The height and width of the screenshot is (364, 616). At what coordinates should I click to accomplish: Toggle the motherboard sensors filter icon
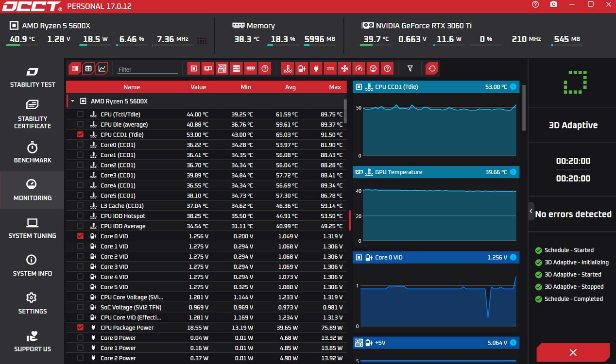[x=222, y=69]
